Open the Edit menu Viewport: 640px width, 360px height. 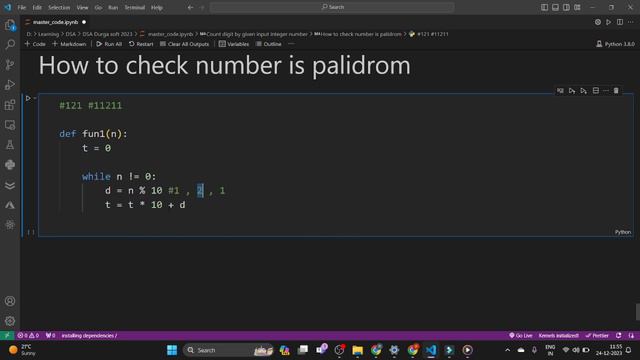tap(37, 7)
